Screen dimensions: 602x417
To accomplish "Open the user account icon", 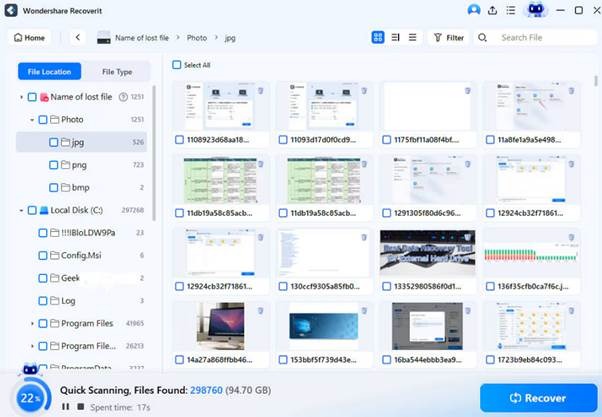I will pyautogui.click(x=474, y=10).
